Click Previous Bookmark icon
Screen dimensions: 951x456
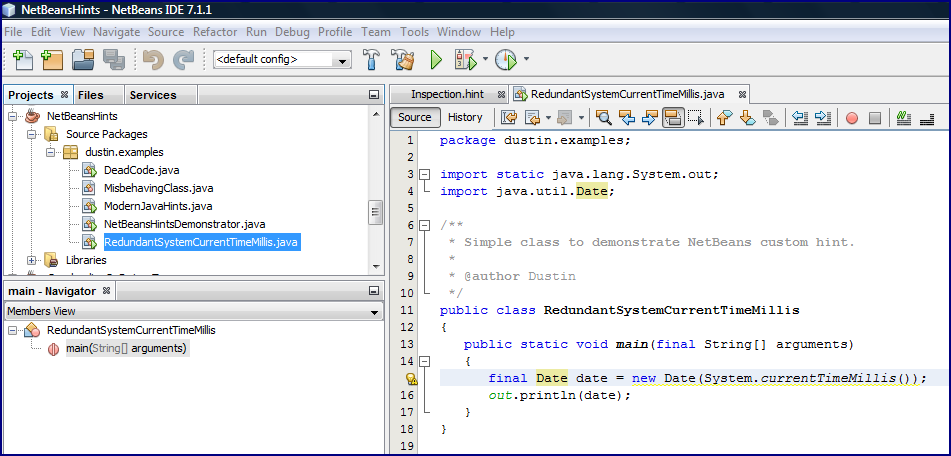[724, 118]
